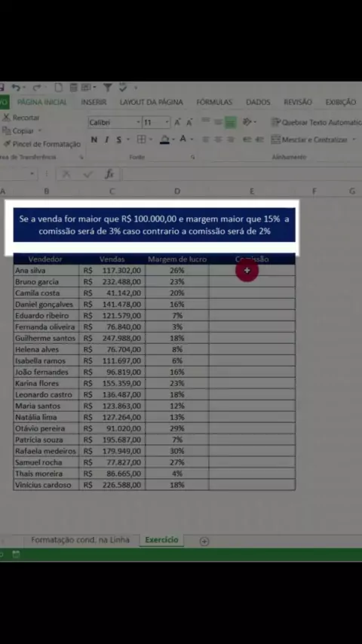Toggle Quebrar Texto Automaticamente
This screenshot has width=362, height=644.
coord(316,122)
